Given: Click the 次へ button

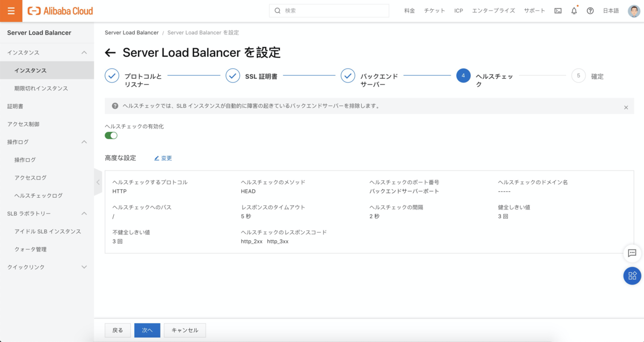Looking at the screenshot, I should [x=147, y=330].
